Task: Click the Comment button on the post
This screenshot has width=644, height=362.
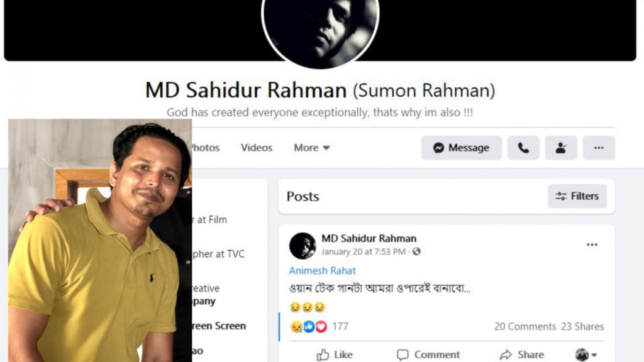Action: point(428,354)
